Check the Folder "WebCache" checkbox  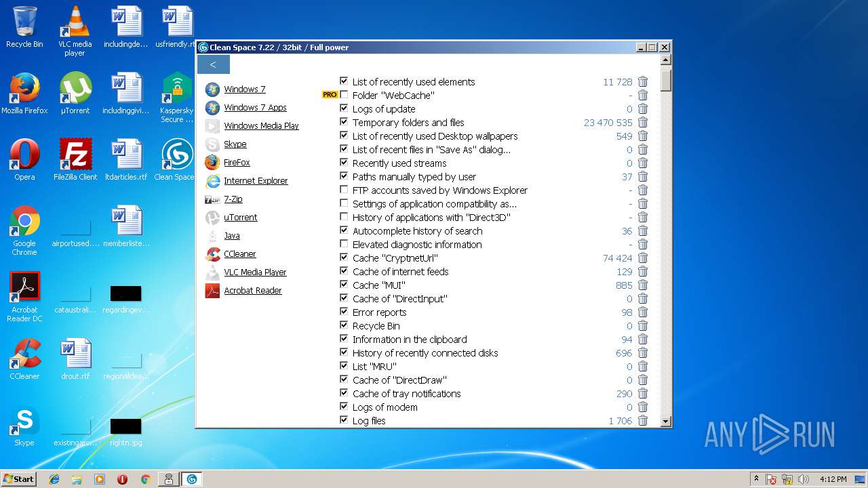[x=344, y=95]
